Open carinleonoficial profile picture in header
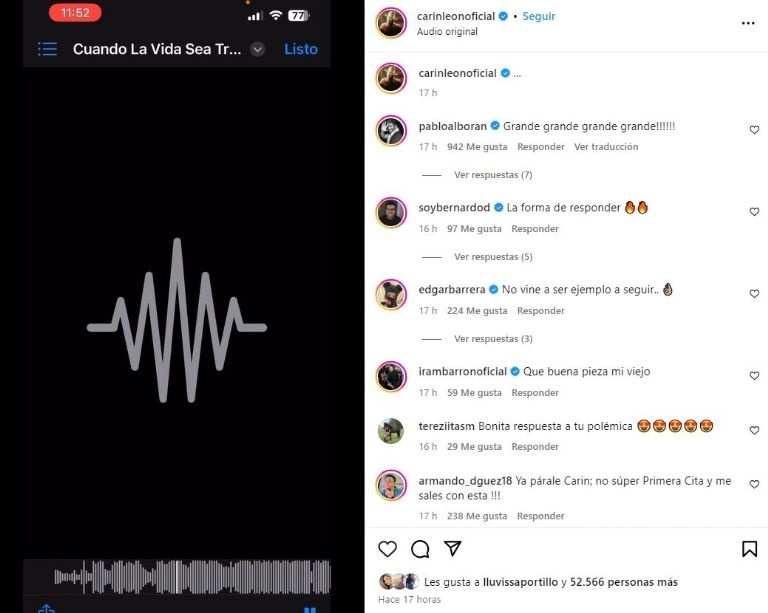 tap(391, 23)
